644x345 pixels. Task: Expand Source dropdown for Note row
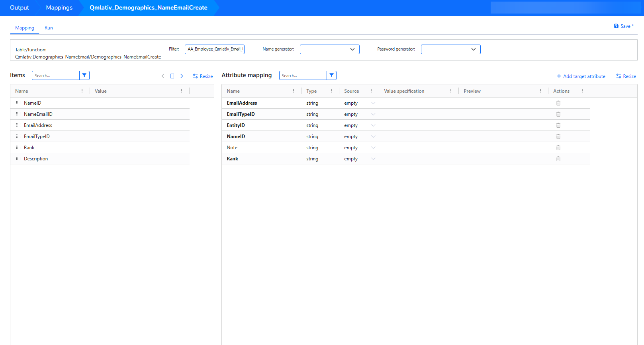tap(373, 148)
